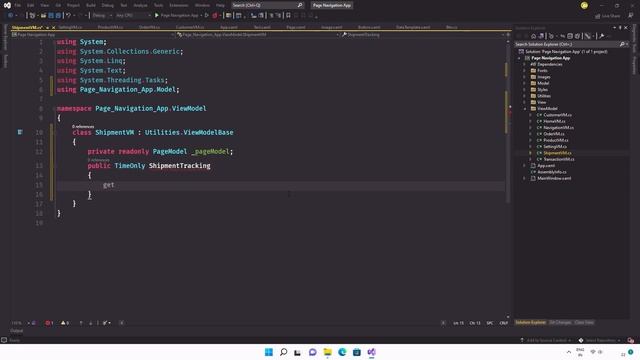Viewport: 640px width, 360px height.
Task: Open taskbar Search icon
Action: coord(283,352)
